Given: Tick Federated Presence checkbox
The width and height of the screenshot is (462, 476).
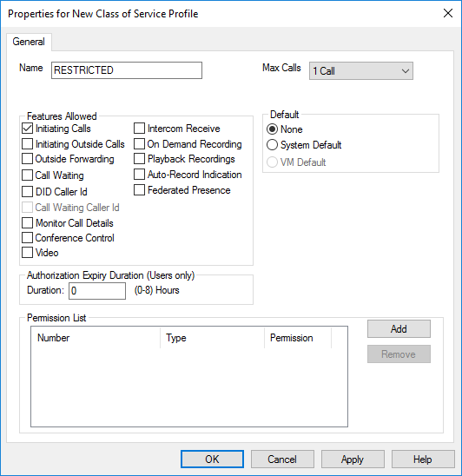Looking at the screenshot, I should pyautogui.click(x=139, y=190).
